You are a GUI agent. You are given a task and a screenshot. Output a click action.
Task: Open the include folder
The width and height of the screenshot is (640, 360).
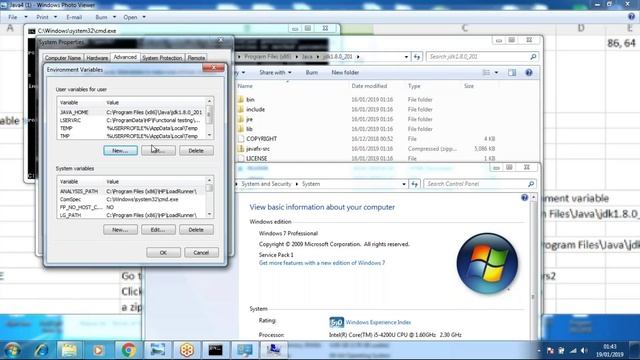[x=255, y=109]
